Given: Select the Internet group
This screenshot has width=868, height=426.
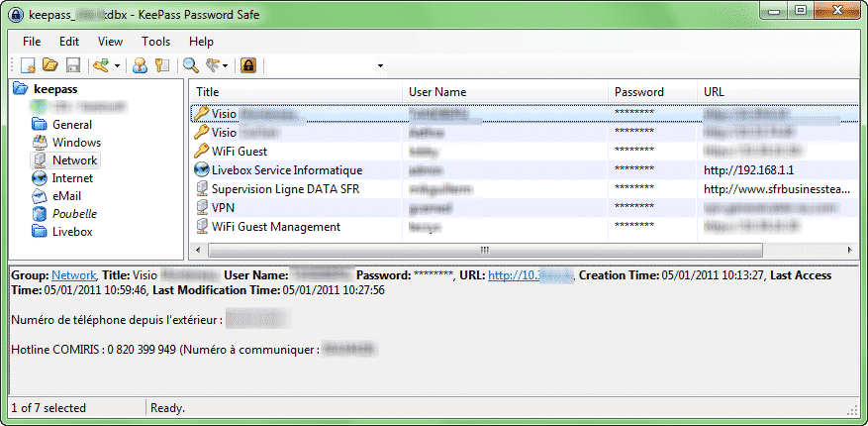Looking at the screenshot, I should click(72, 177).
